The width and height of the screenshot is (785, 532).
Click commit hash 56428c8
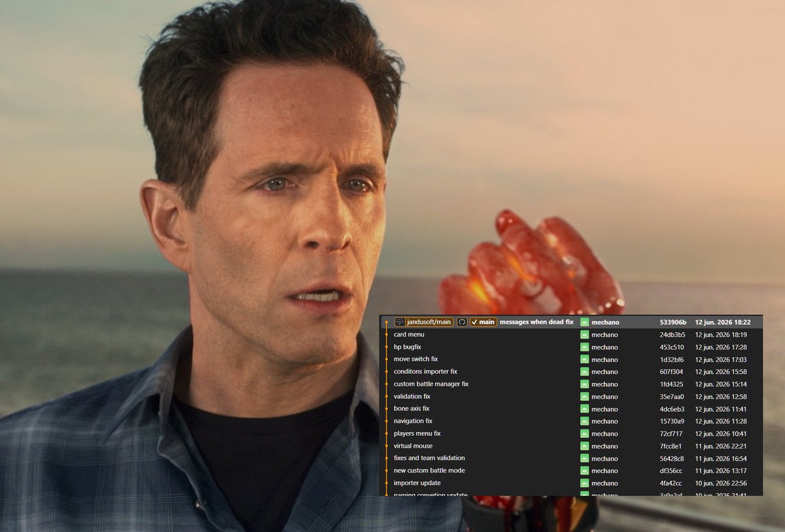(x=672, y=459)
